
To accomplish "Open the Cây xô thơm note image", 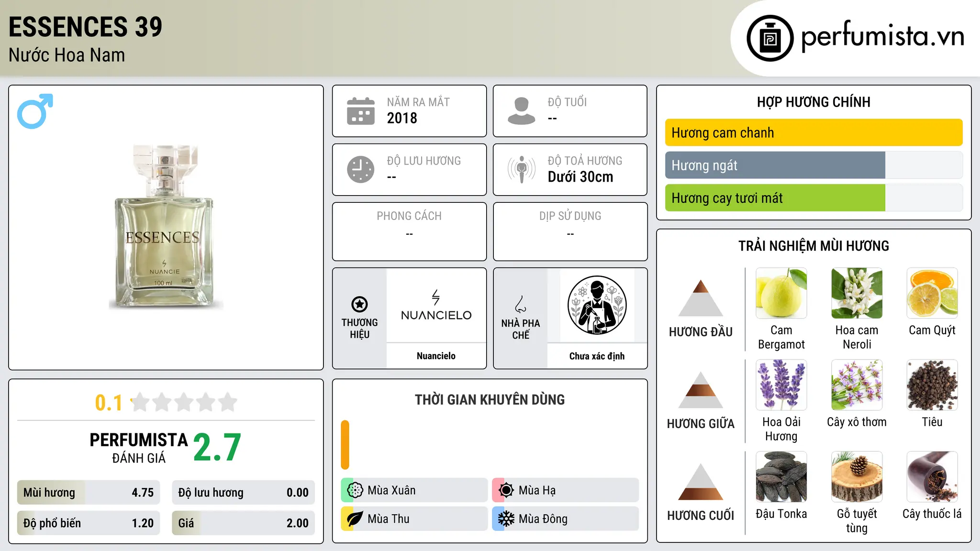I will pyautogui.click(x=857, y=385).
